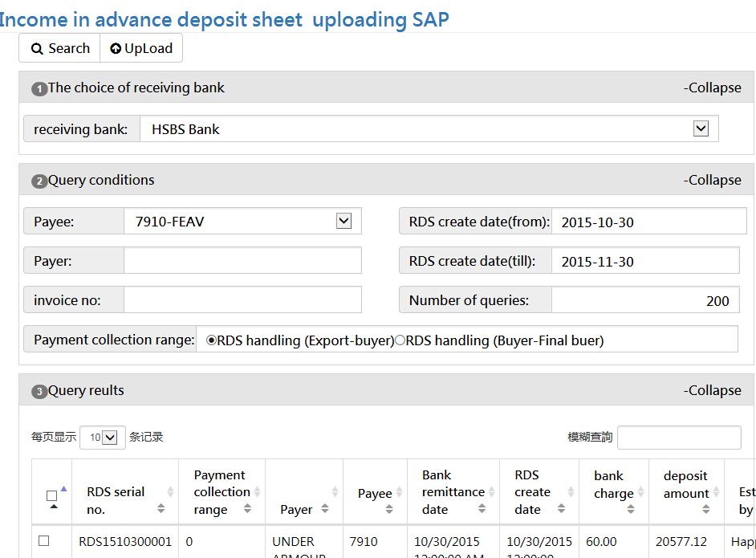Tick the select-all checkbox in table header
Image resolution: width=756 pixels, height=558 pixels.
[52, 495]
